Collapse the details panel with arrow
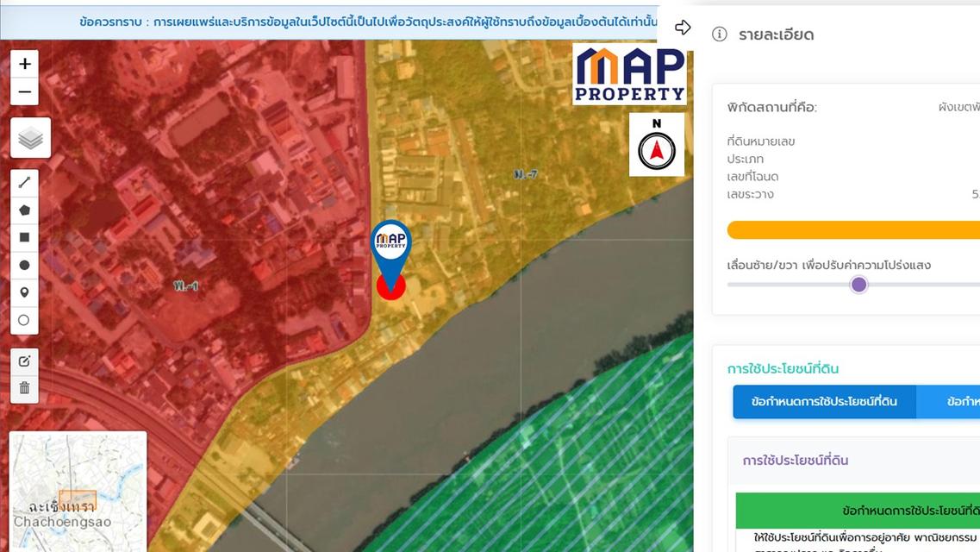 [683, 28]
